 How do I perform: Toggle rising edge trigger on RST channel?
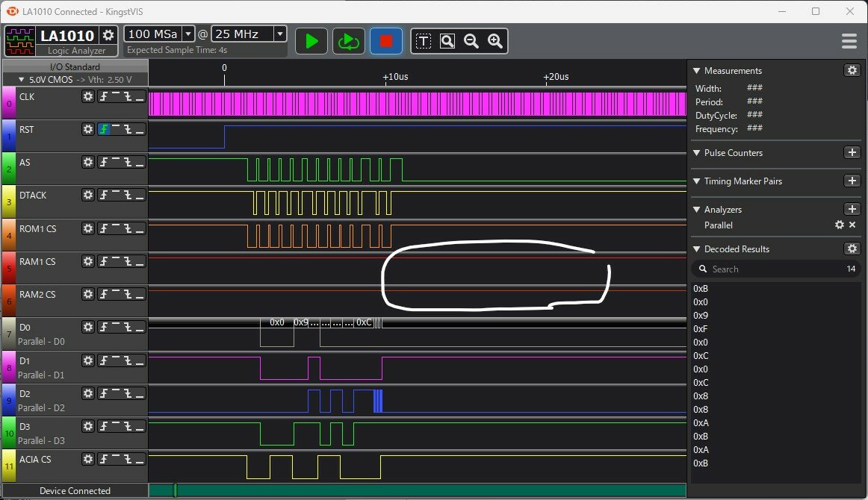click(105, 129)
